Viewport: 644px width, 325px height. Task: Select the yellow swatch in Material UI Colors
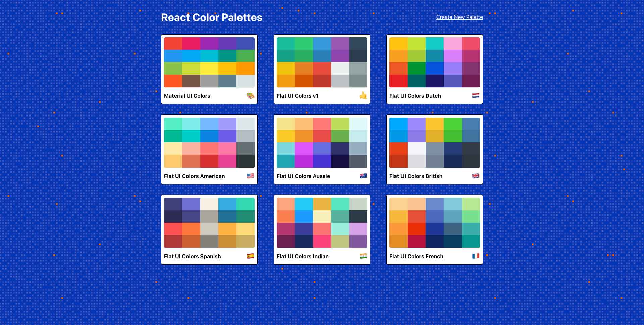point(209,68)
